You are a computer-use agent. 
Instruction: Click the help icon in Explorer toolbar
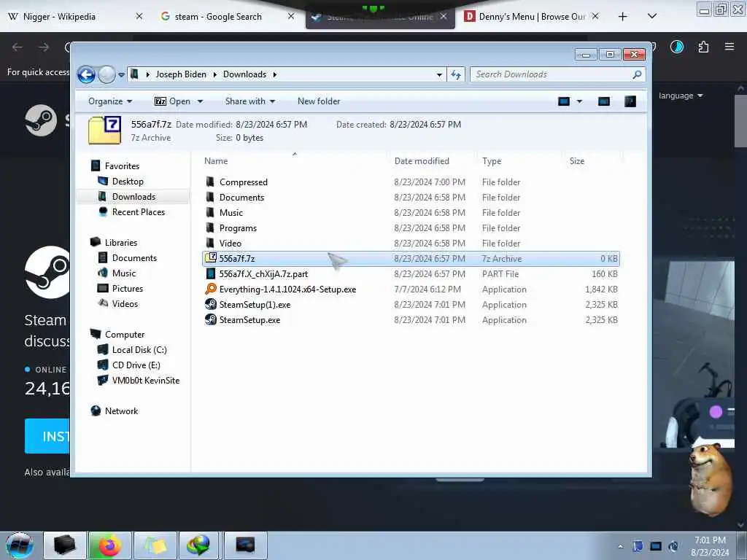(x=630, y=101)
